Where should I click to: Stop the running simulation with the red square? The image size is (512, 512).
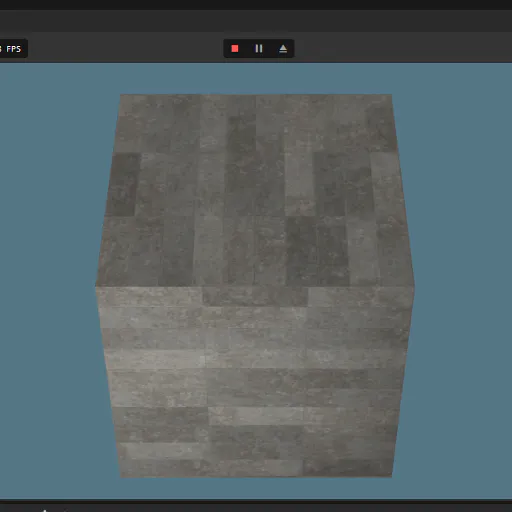coord(235,49)
